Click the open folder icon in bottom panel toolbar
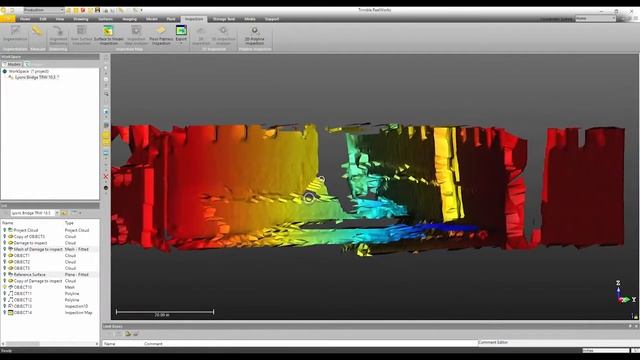This screenshot has height=360, width=640. 128,334
